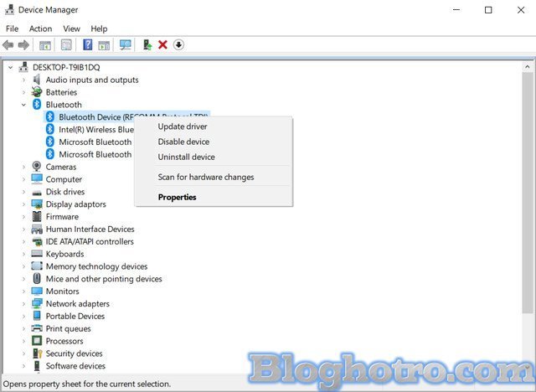The image size is (536, 392).
Task: Choose Update driver from context menu
Action: (x=214, y=126)
